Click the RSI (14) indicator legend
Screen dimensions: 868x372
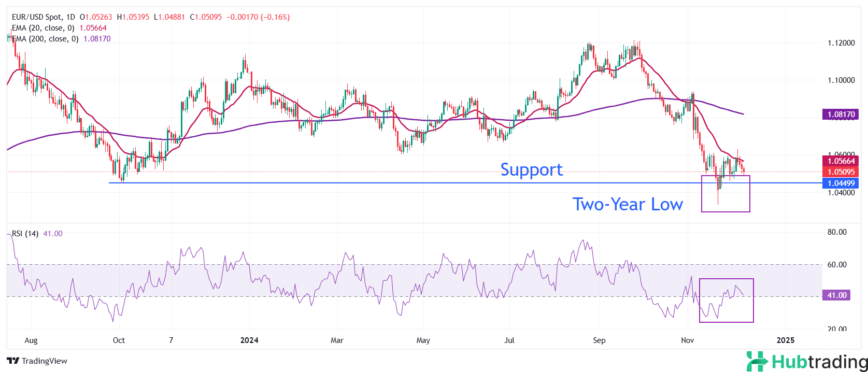[x=25, y=234]
